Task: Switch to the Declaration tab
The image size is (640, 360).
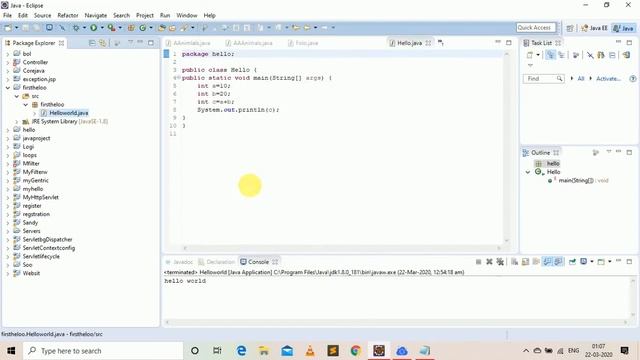Action: (217, 262)
